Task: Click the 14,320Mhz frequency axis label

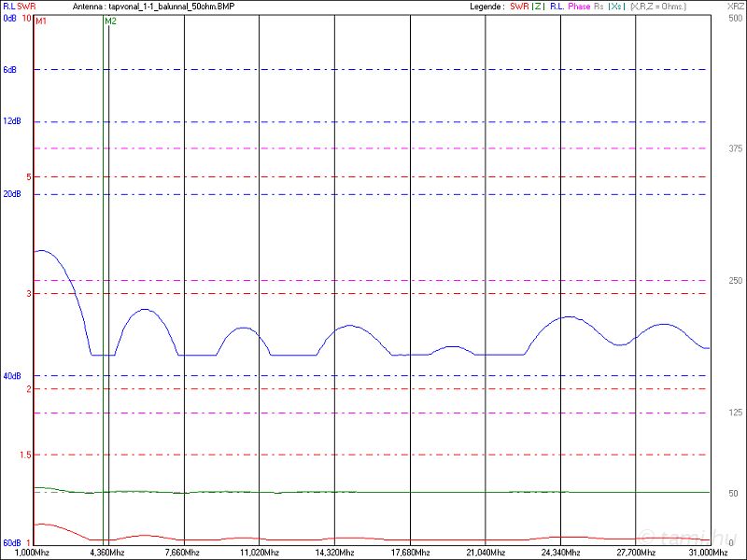Action: click(x=334, y=553)
